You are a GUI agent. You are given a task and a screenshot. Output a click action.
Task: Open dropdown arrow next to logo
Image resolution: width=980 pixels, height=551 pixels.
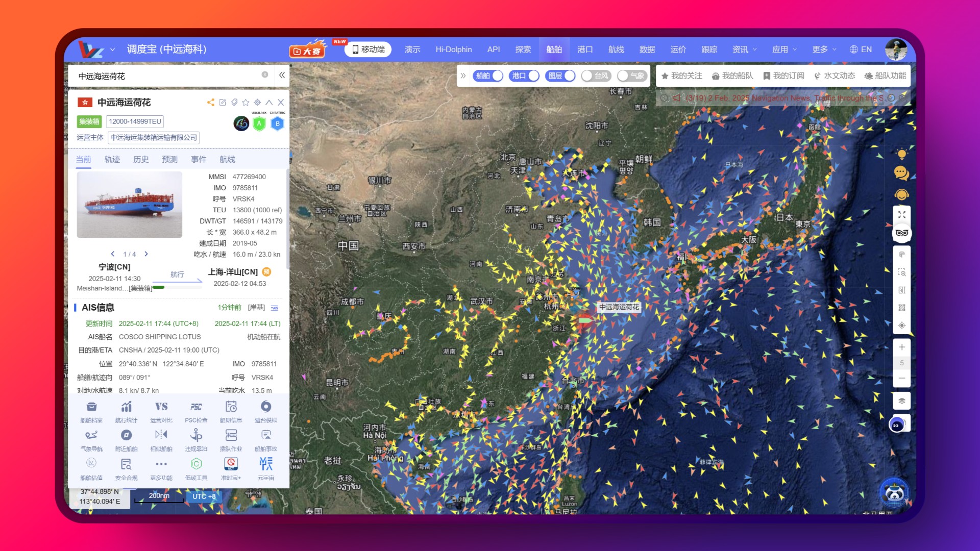point(113,49)
